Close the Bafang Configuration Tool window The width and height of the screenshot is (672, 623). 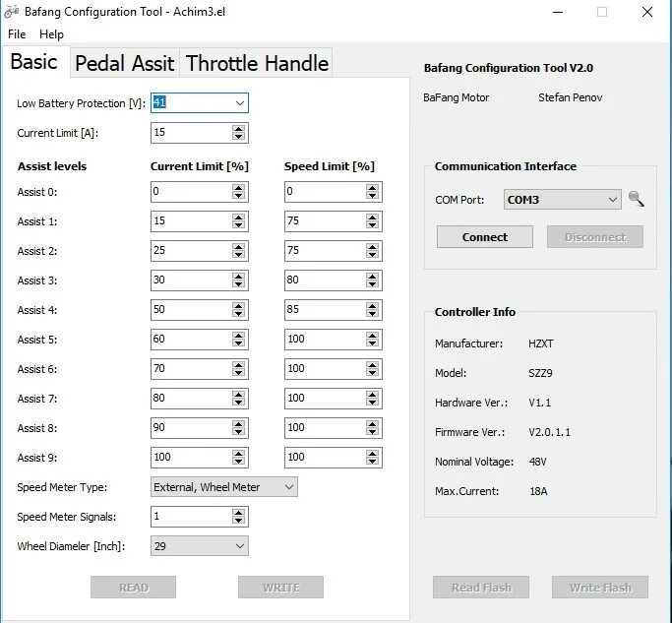tap(647, 12)
